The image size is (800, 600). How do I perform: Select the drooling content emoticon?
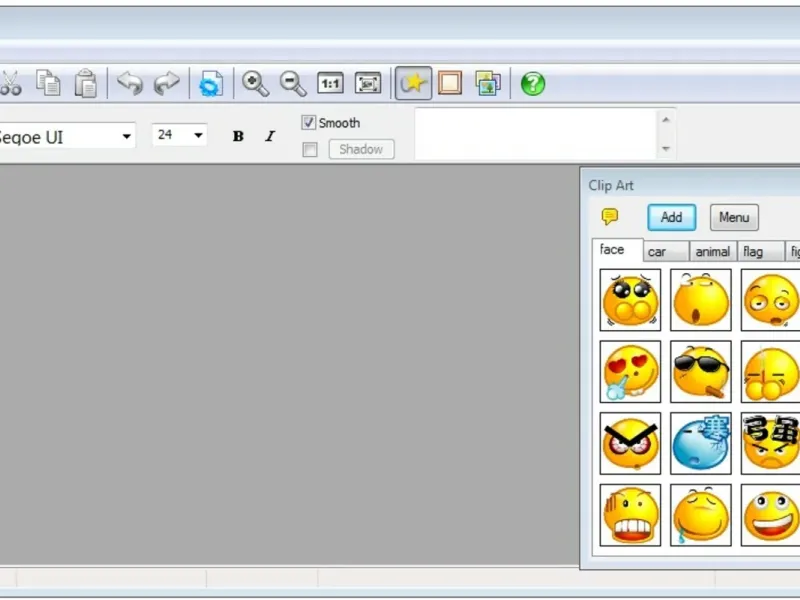pyautogui.click(x=701, y=515)
